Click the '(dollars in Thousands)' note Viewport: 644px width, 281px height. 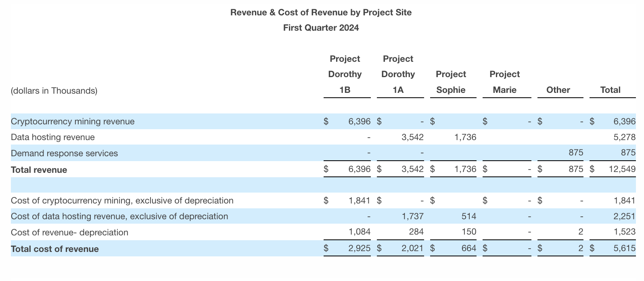(54, 91)
